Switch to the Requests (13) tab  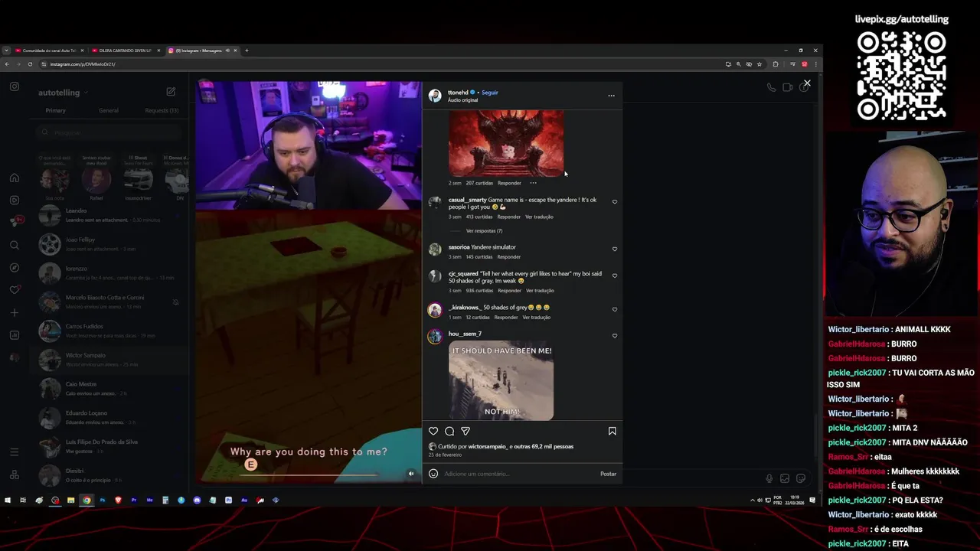162,110
